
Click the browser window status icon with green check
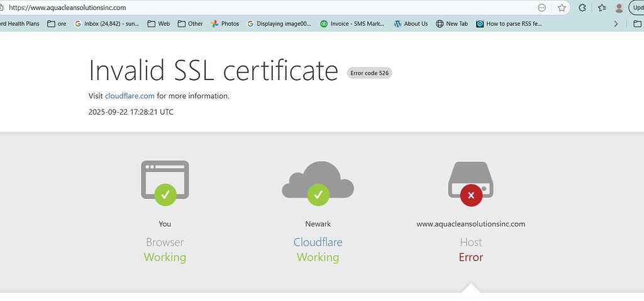(x=165, y=183)
